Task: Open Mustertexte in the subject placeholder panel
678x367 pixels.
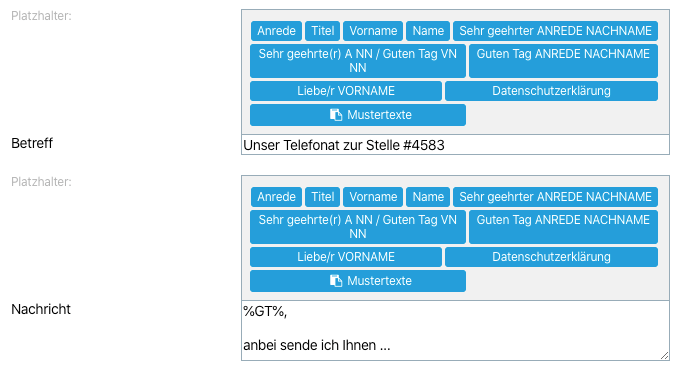Action: point(358,115)
